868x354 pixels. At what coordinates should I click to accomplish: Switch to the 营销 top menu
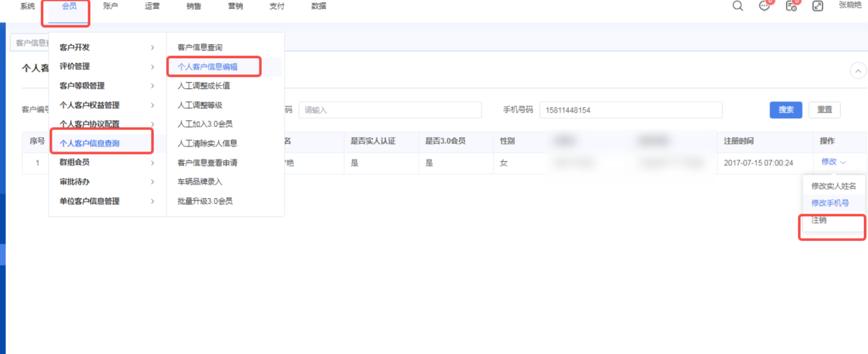[x=235, y=6]
